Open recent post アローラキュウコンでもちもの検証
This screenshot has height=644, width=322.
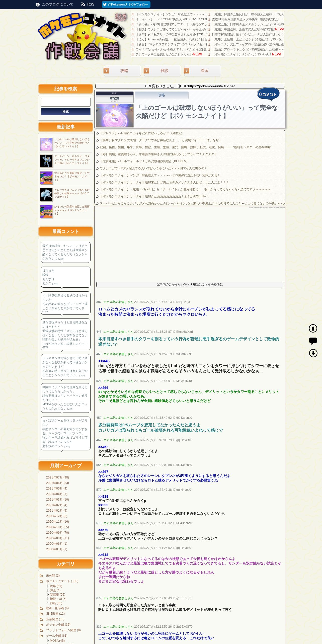click(x=72, y=193)
